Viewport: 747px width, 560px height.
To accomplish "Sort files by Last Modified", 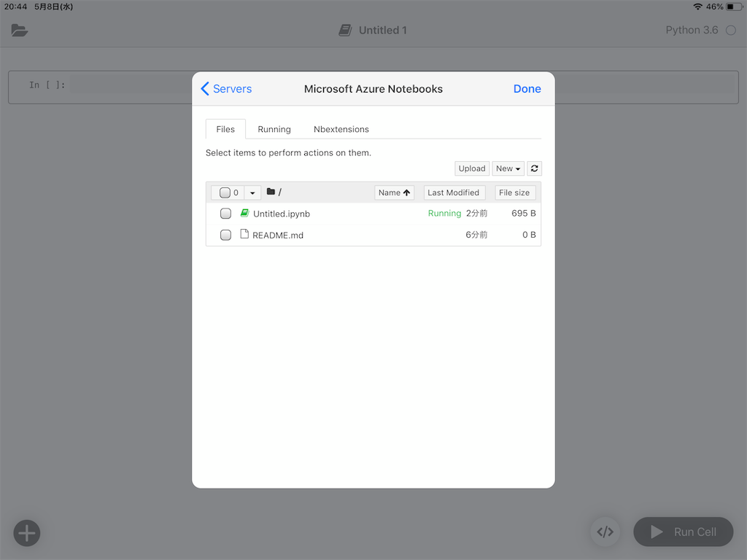I will click(x=454, y=192).
